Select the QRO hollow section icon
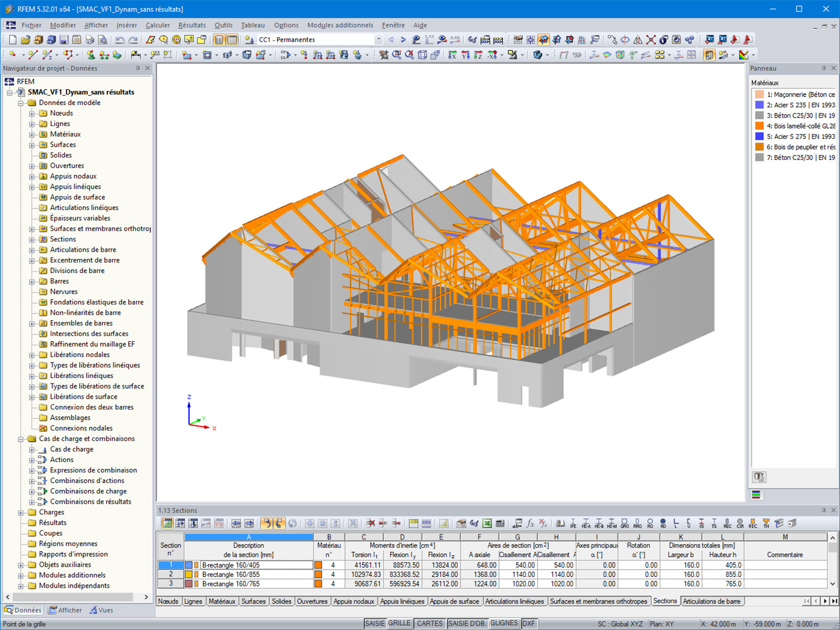This screenshot has width=840, height=630. coord(624,523)
